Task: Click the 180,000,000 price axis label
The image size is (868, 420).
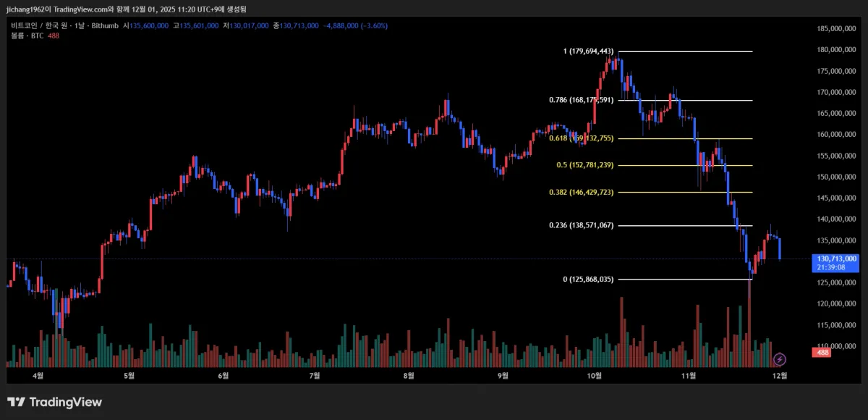Action: coord(837,50)
